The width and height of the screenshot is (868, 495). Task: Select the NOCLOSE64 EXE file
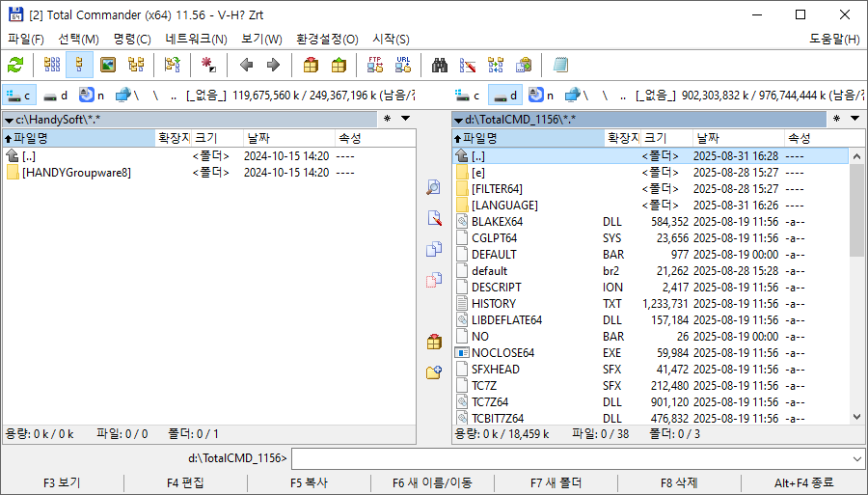(x=502, y=353)
